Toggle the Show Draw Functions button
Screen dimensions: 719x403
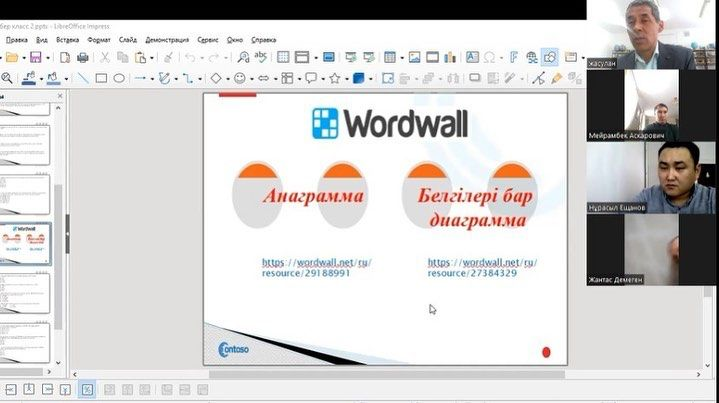click(550, 57)
